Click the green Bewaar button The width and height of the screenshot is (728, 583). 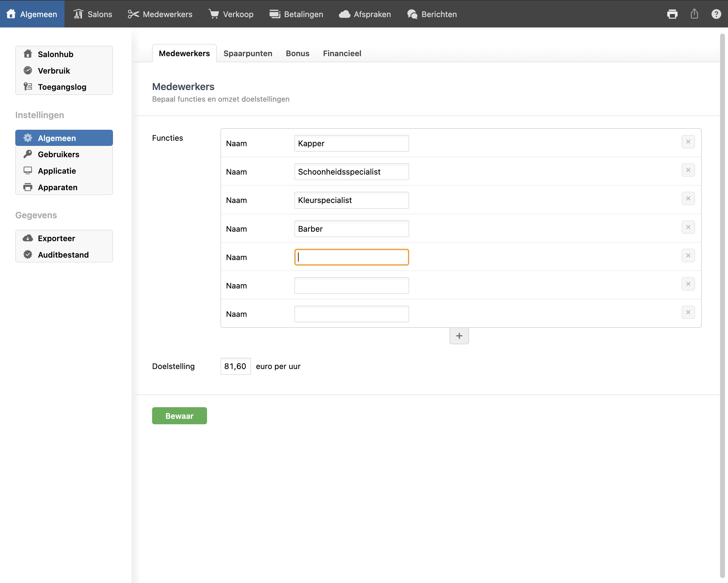179,416
